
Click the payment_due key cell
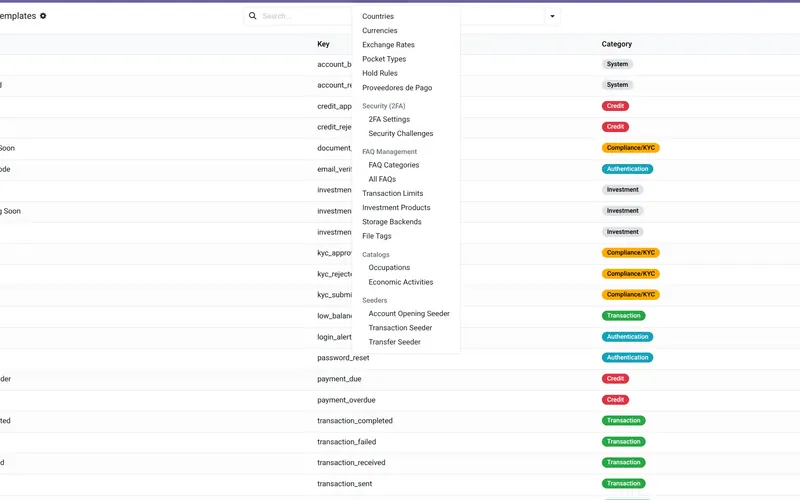339,379
